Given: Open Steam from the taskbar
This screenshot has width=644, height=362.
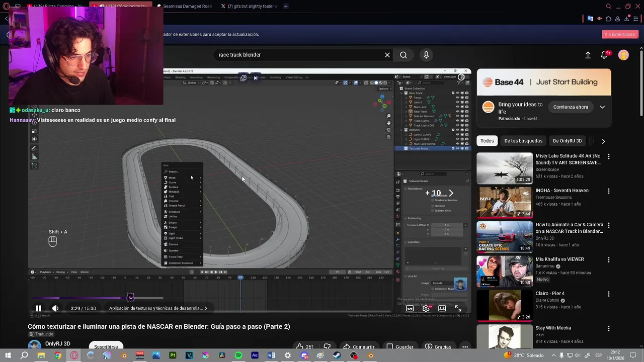Looking at the screenshot, I should pos(337,355).
